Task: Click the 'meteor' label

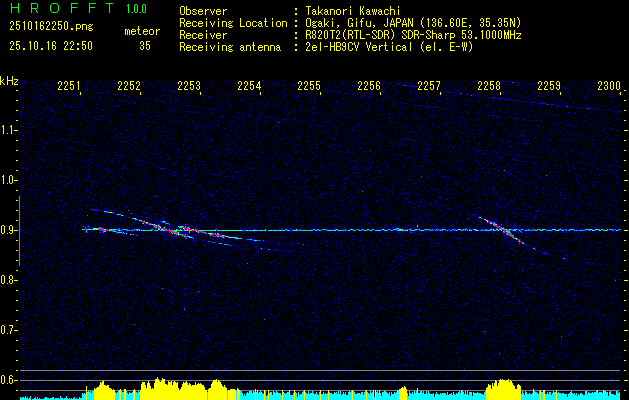Action: (142, 31)
